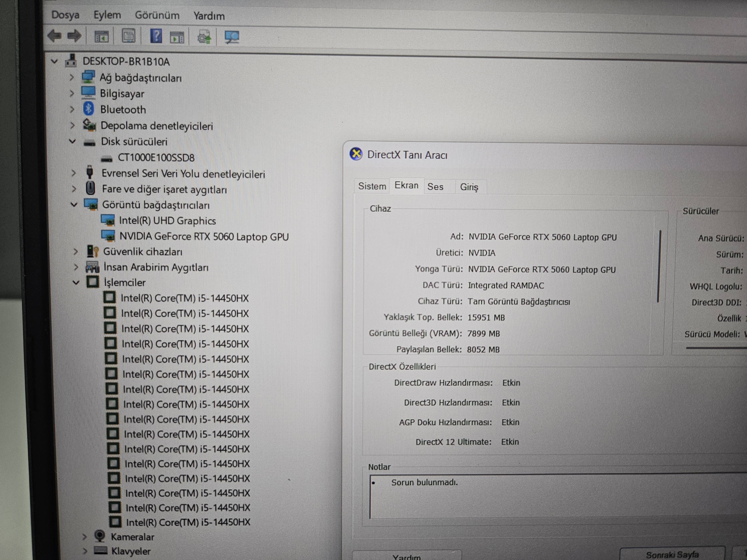Select the Ekran tab
Viewport: 747px width, 560px height.
tap(407, 185)
